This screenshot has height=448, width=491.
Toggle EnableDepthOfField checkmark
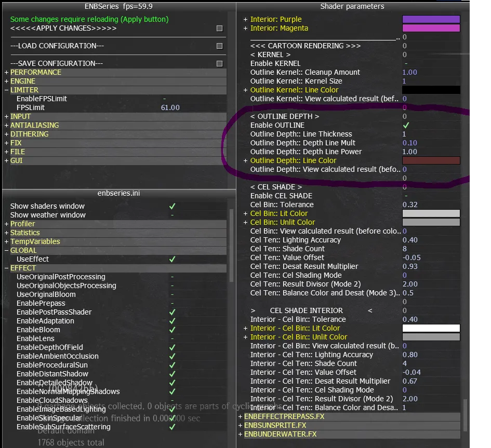(x=172, y=347)
